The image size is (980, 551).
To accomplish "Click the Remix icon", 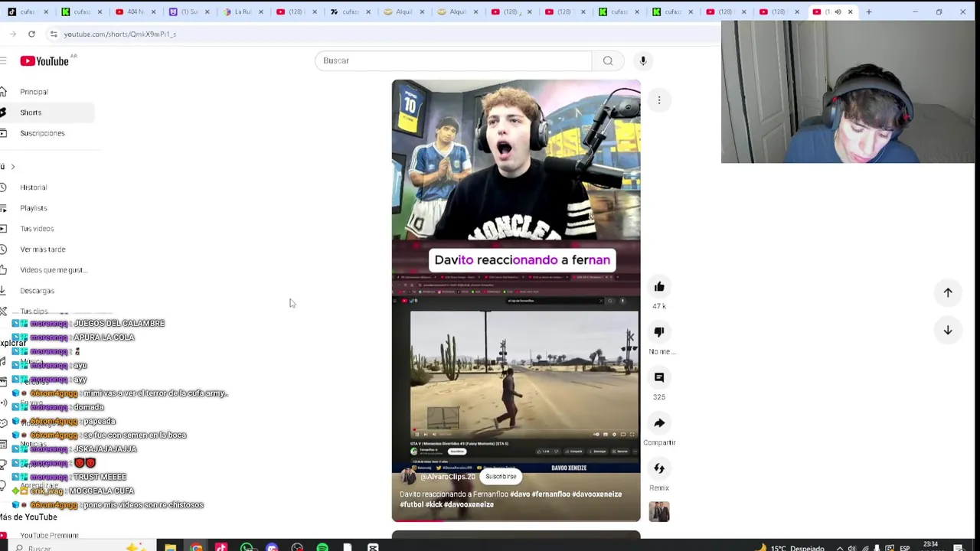I will tap(659, 468).
